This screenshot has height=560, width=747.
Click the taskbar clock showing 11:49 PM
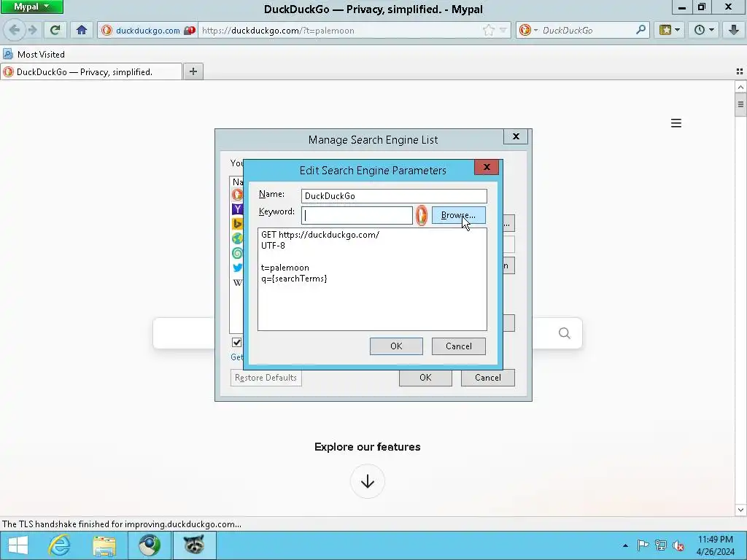coord(715,545)
